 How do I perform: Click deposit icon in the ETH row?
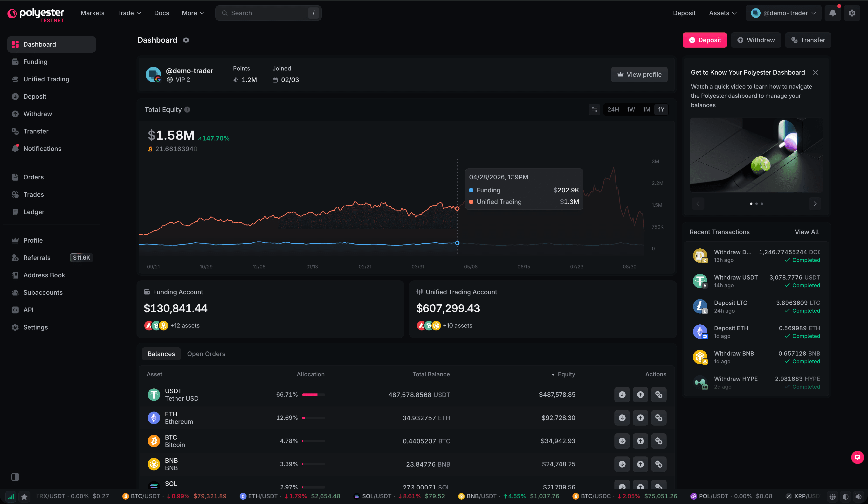622,418
